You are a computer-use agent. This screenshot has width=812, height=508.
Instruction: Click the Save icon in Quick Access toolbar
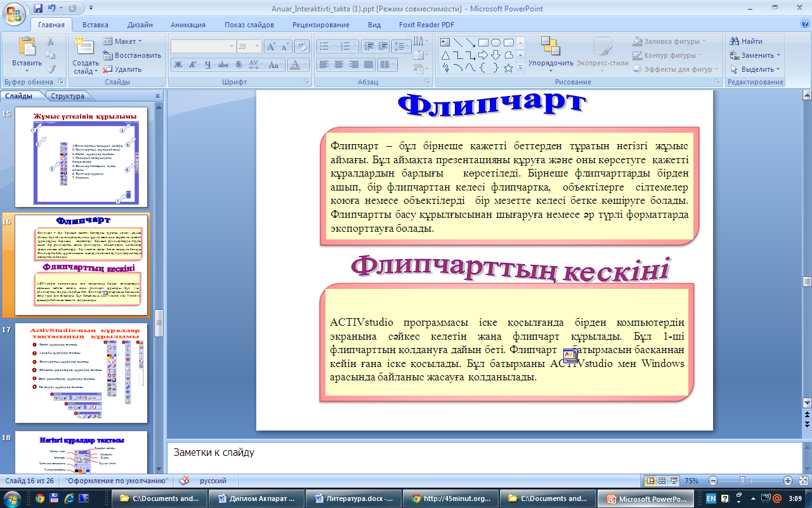[x=38, y=9]
